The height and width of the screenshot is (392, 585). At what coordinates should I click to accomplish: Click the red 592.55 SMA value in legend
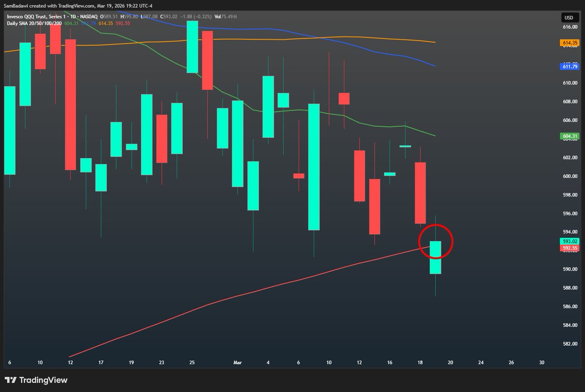(123, 23)
